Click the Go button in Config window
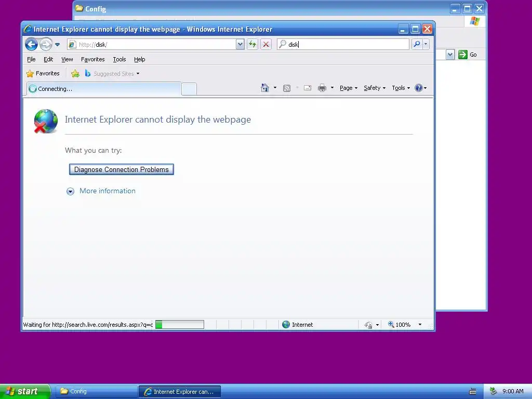 pyautogui.click(x=468, y=55)
